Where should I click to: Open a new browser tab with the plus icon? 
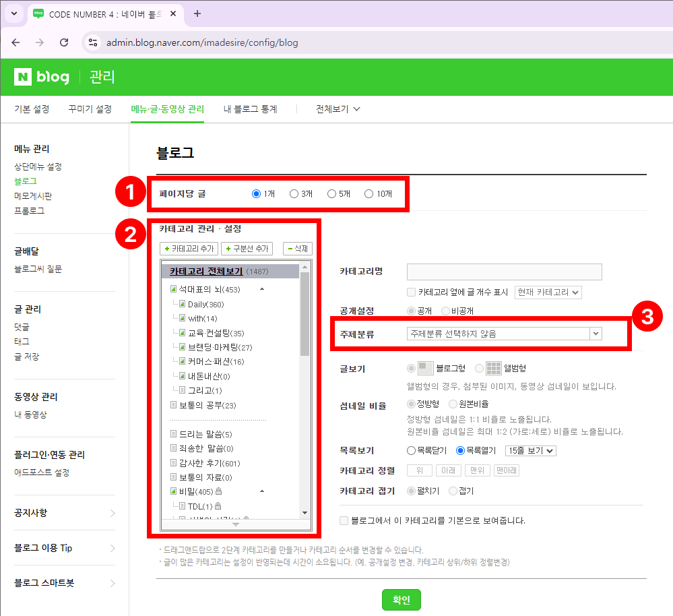197,14
